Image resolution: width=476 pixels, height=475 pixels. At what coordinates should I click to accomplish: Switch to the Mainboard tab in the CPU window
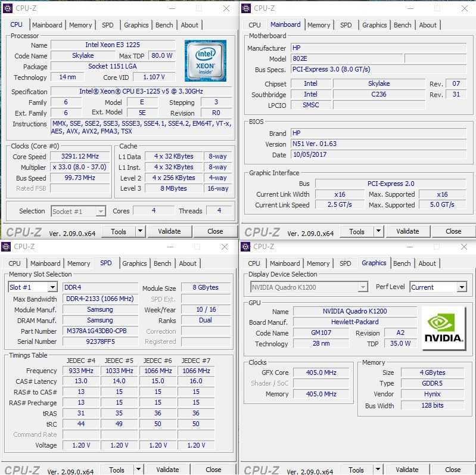[47, 25]
